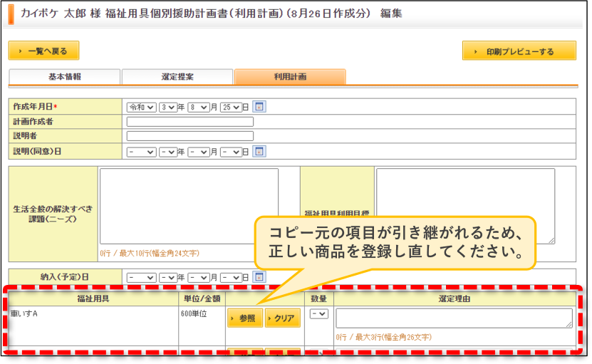Open calendar picker for 納入(予定)日
The width and height of the screenshot is (592, 364).
(x=259, y=277)
